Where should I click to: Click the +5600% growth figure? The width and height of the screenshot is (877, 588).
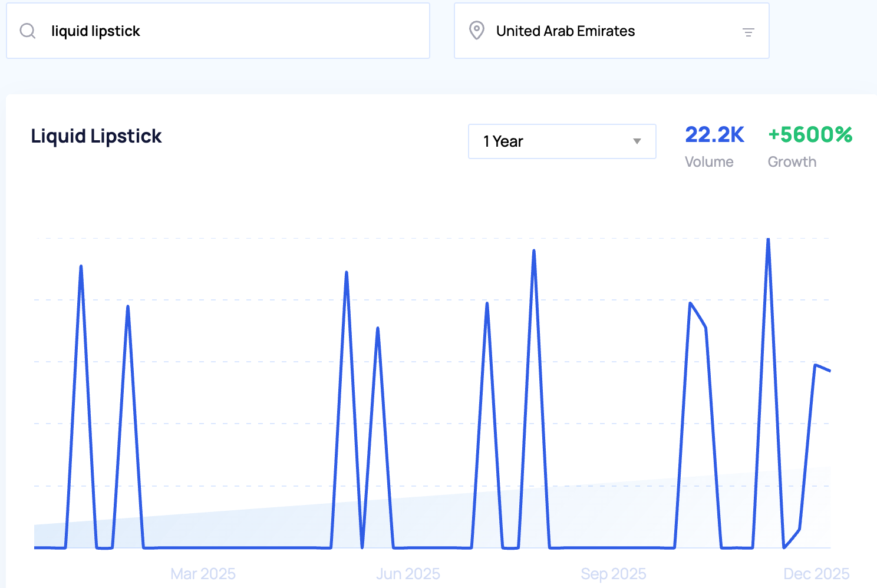810,135
